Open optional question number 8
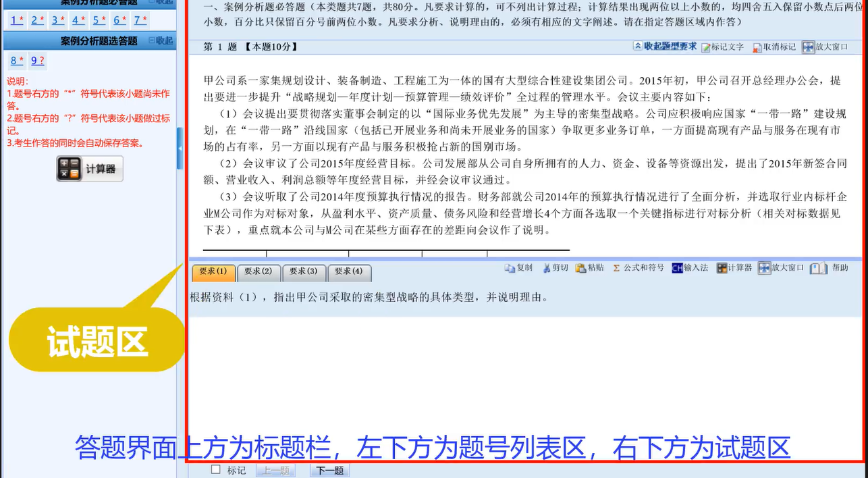The width and height of the screenshot is (868, 478). point(17,61)
